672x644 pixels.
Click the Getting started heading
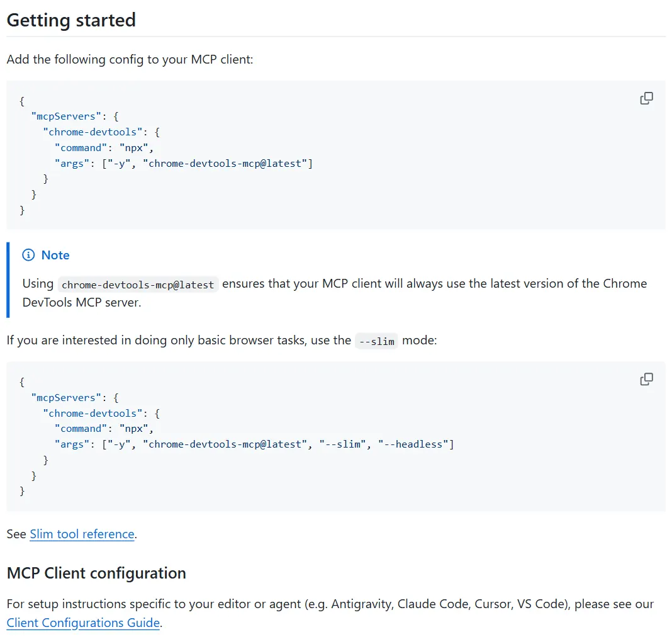tap(71, 20)
